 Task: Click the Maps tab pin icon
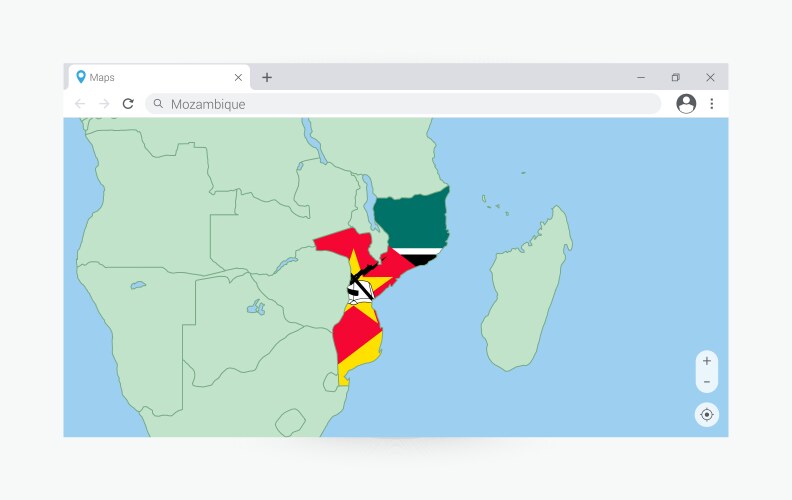point(80,77)
